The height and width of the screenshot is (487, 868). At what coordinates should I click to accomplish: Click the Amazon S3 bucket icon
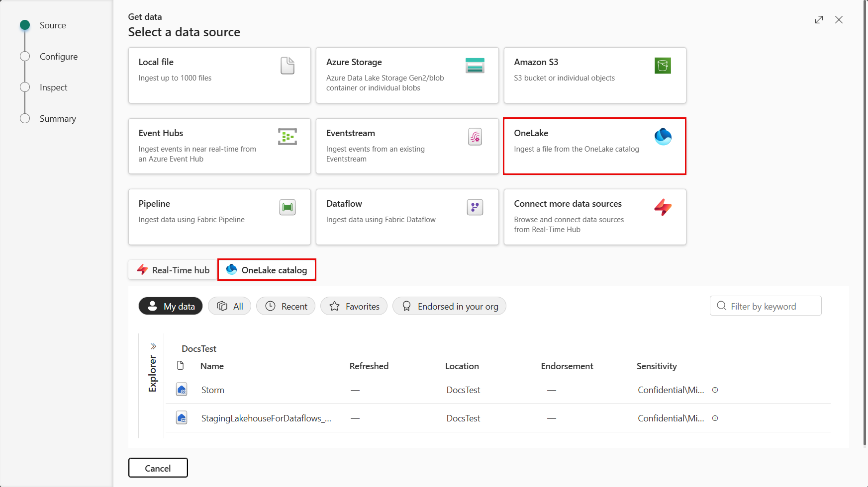[x=663, y=66]
